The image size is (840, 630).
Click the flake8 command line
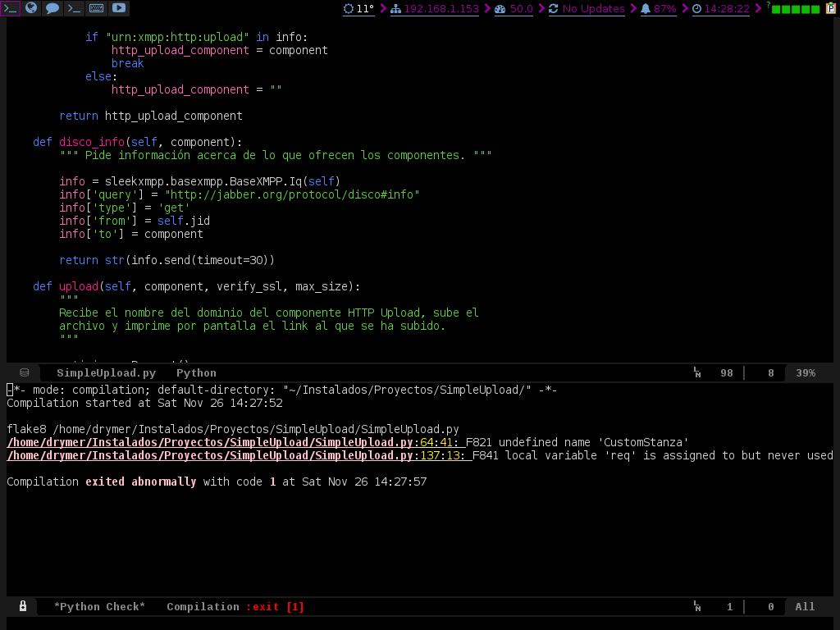[x=232, y=429]
